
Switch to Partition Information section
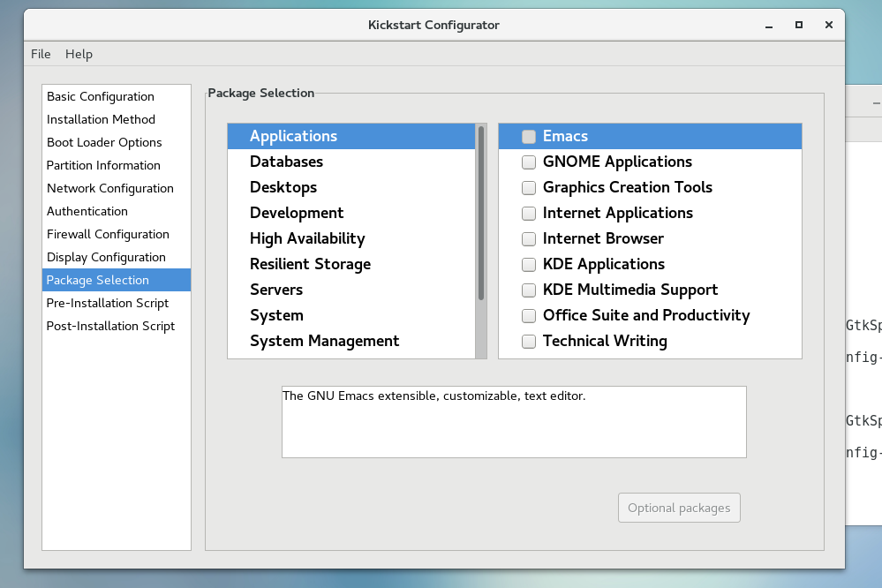pyautogui.click(x=117, y=165)
